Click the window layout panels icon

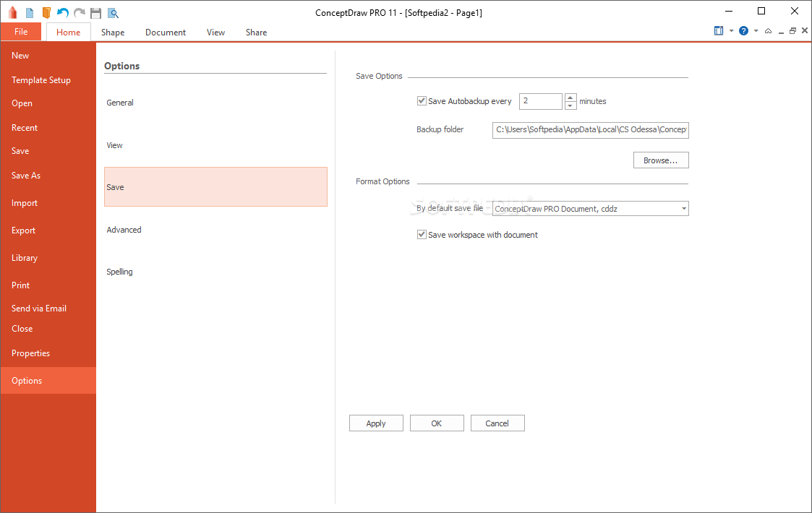719,30
